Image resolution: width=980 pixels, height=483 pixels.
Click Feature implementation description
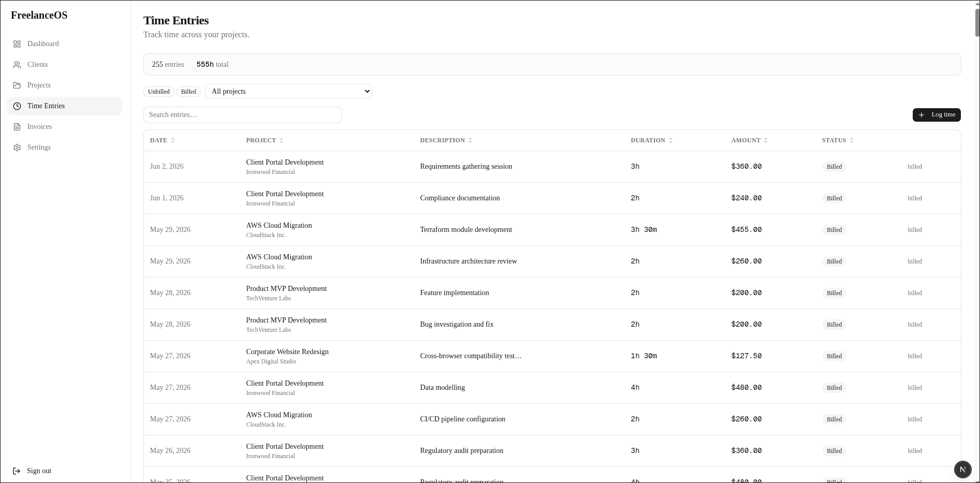(454, 293)
